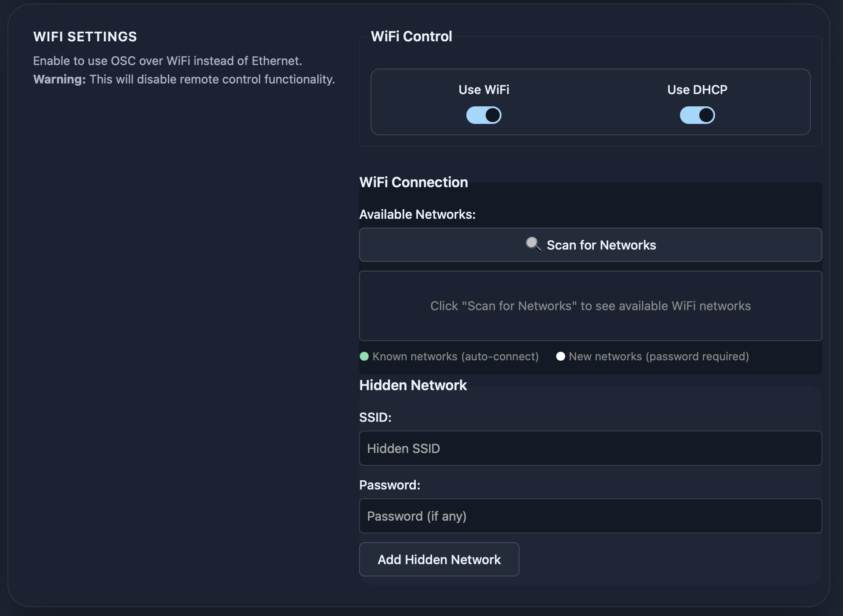Click the Add Hidden Network button
The width and height of the screenshot is (843, 616).
tap(439, 559)
